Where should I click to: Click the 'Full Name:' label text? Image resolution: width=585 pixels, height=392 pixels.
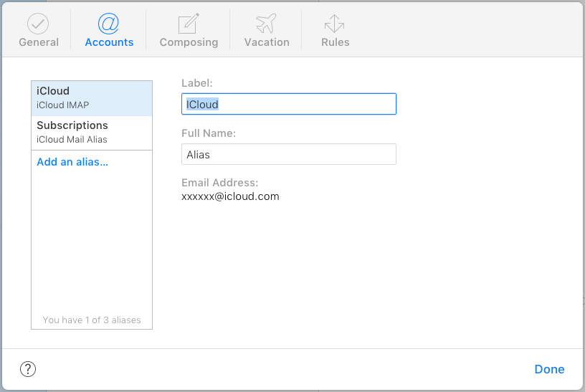pos(209,133)
